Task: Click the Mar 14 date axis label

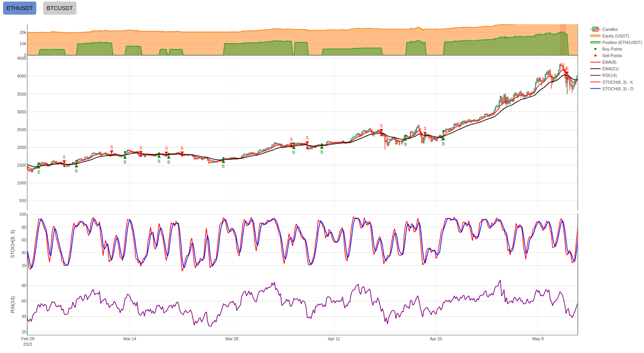Action: (130, 339)
